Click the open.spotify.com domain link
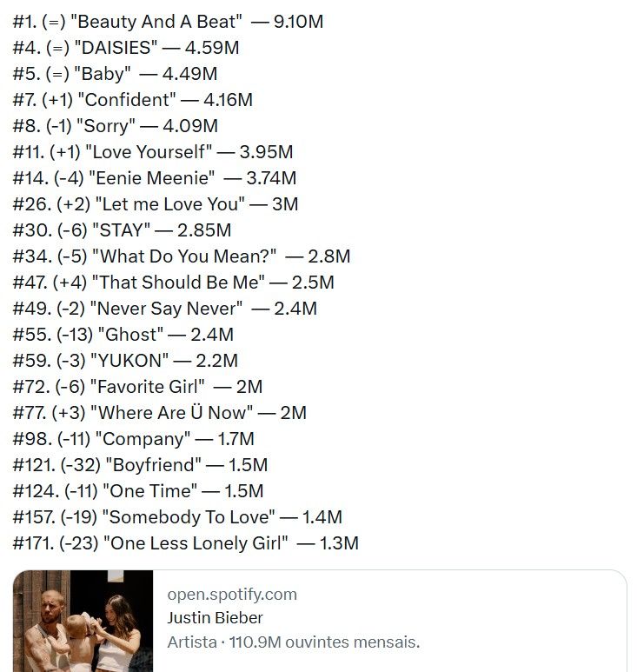 coord(231,595)
